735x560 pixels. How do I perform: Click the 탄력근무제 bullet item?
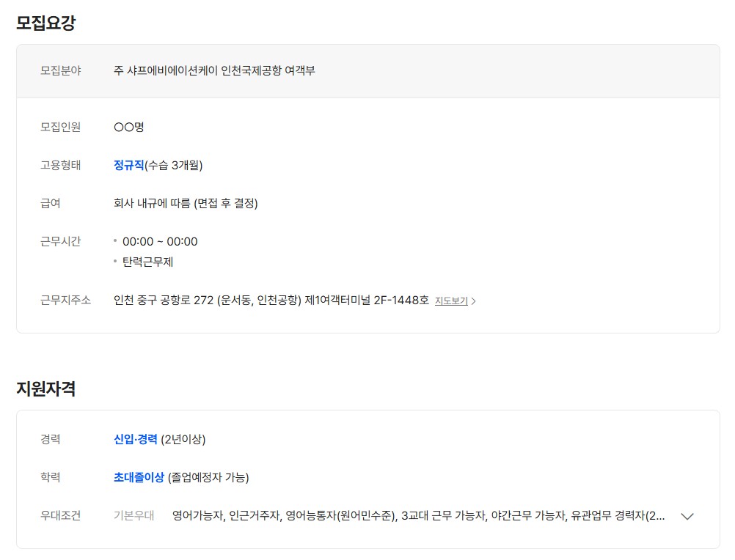tap(147, 262)
